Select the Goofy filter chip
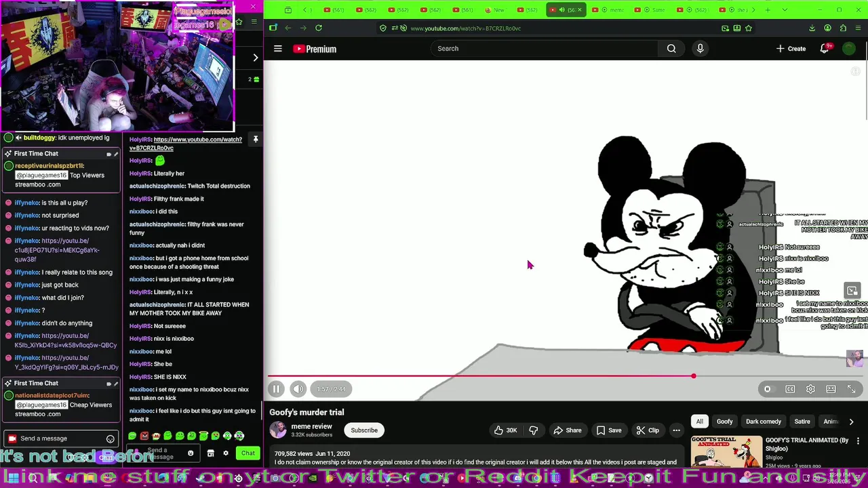 725,422
